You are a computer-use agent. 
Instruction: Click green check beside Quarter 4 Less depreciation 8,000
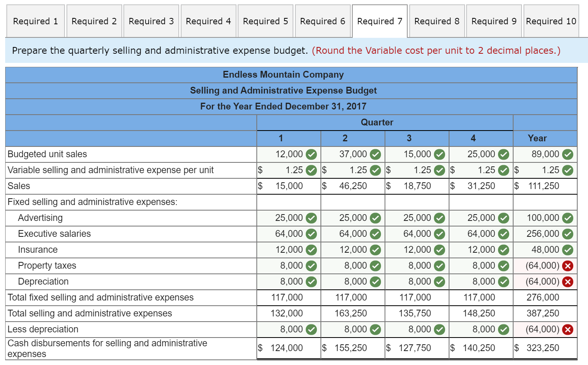pos(504,330)
